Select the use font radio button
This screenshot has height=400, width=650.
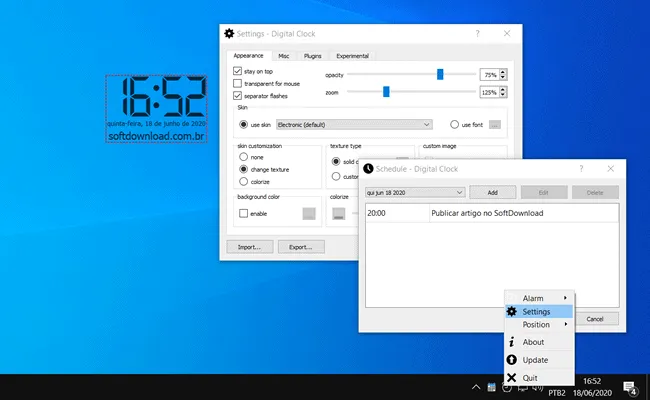pos(454,124)
